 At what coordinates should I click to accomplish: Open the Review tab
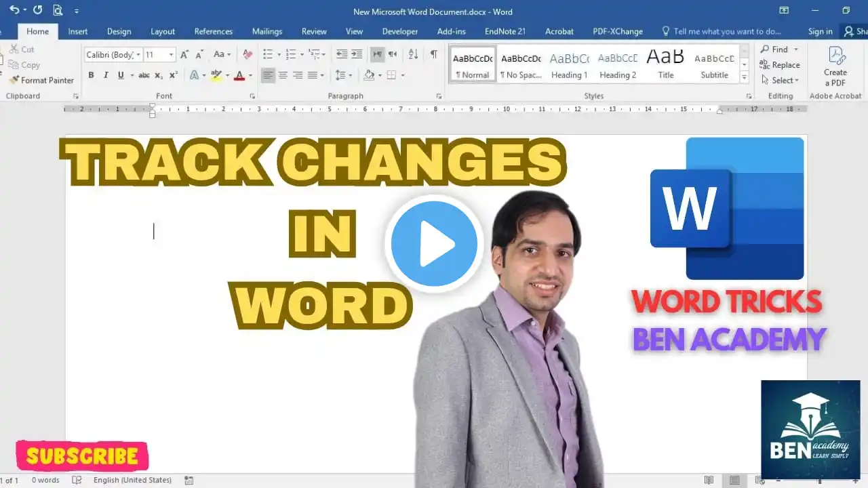pyautogui.click(x=314, y=31)
